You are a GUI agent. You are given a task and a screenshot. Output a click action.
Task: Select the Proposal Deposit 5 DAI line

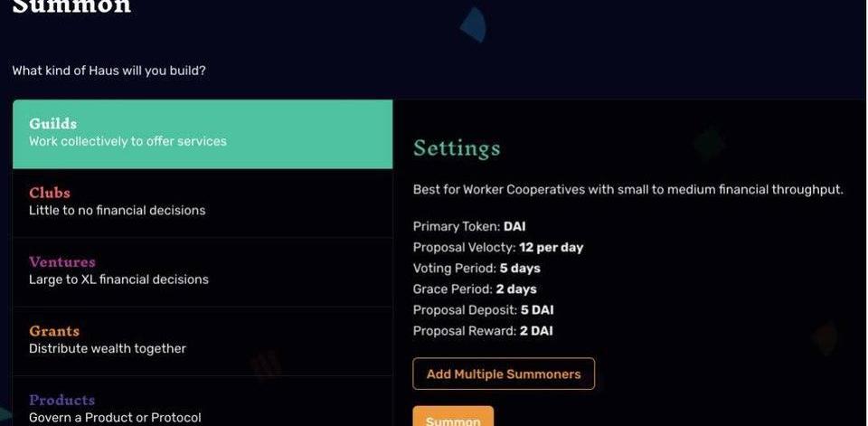coord(483,309)
